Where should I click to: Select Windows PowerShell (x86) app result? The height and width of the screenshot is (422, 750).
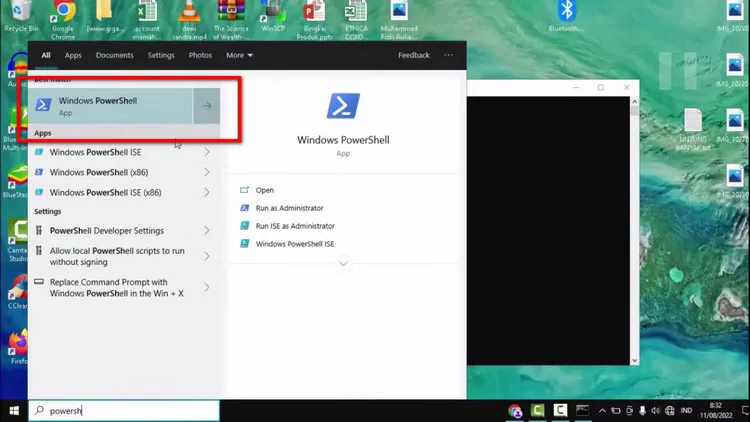coord(99,172)
